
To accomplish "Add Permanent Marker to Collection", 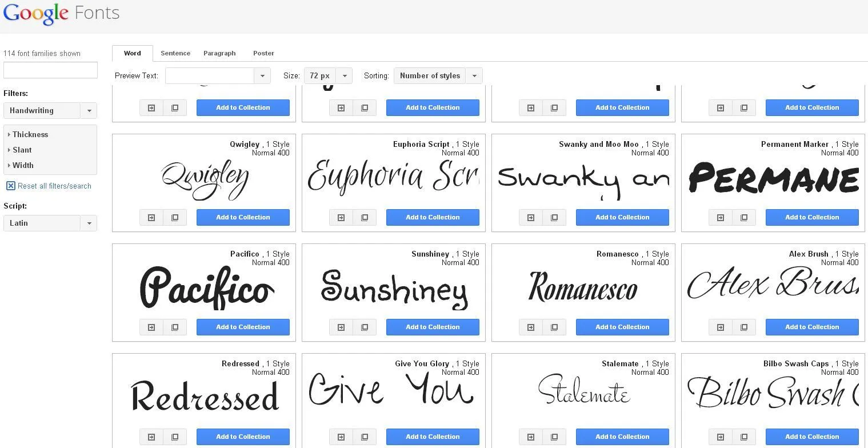I will [x=812, y=217].
